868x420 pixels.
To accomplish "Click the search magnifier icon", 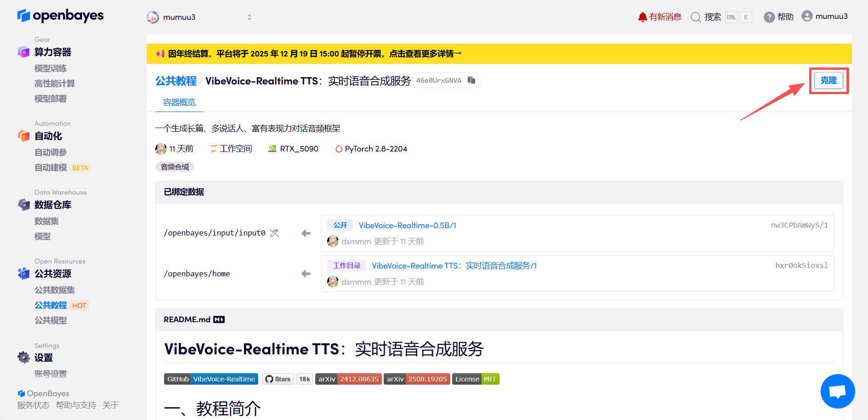I will [x=696, y=17].
